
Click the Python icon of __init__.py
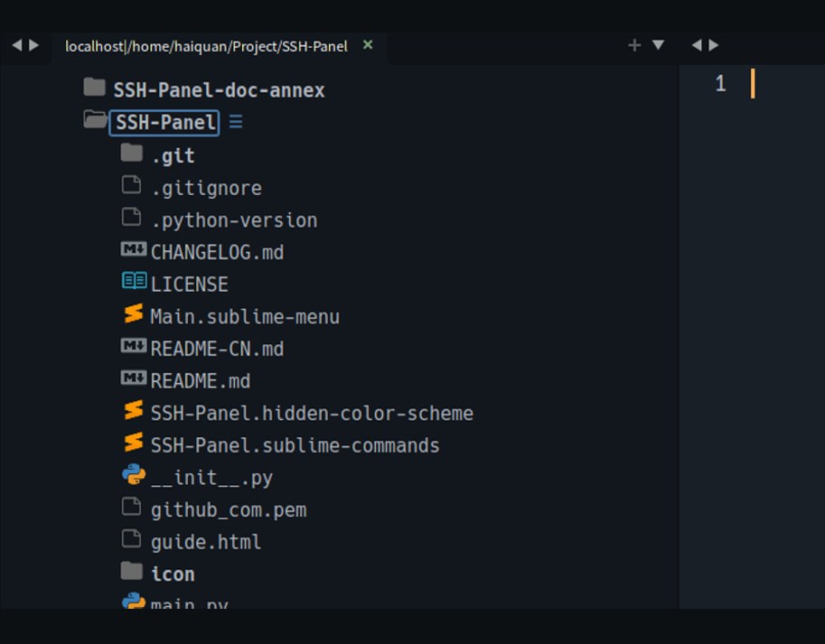(x=134, y=474)
